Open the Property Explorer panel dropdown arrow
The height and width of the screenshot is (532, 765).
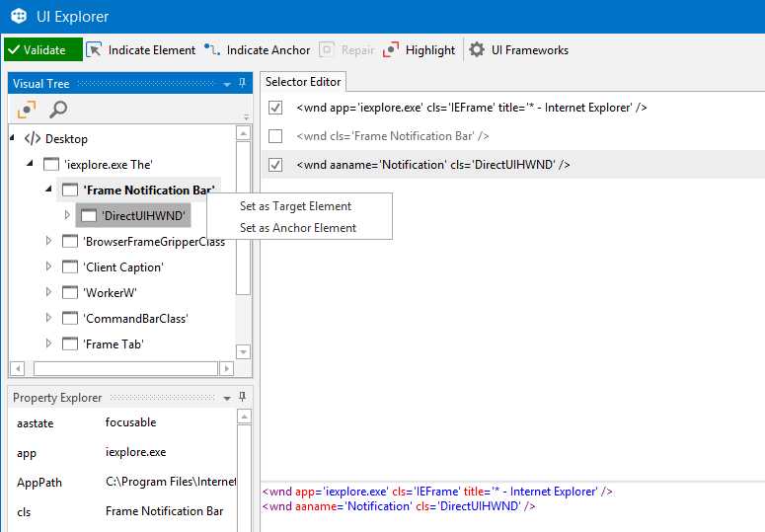click(227, 398)
